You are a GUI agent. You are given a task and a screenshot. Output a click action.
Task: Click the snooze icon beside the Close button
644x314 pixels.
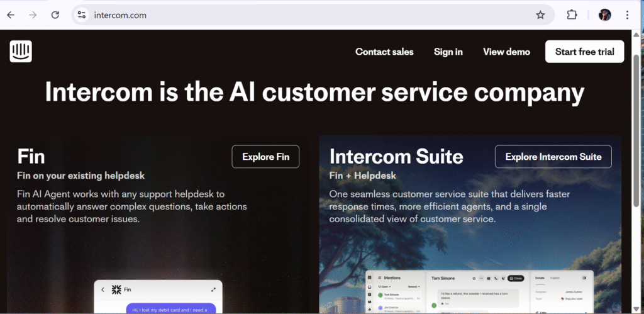click(503, 278)
